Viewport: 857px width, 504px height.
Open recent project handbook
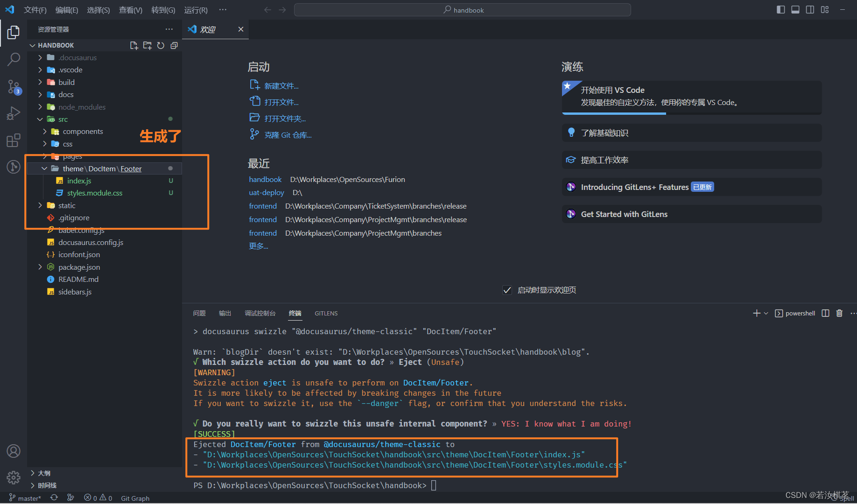[x=265, y=179]
